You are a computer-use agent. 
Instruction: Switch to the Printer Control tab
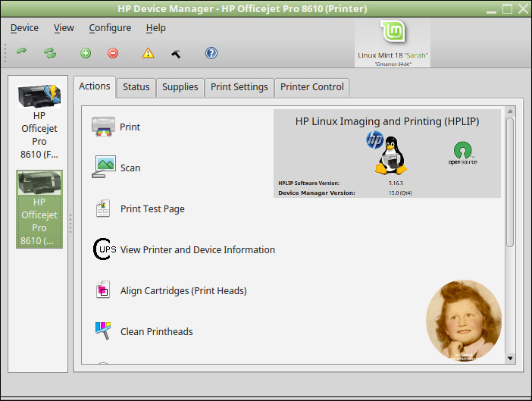[x=311, y=87]
